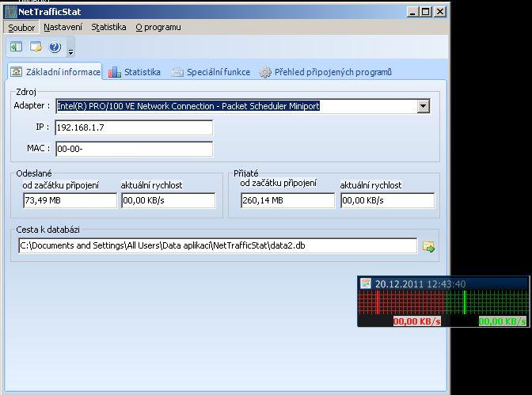
Task: Click the database path field
Action: click(x=218, y=245)
